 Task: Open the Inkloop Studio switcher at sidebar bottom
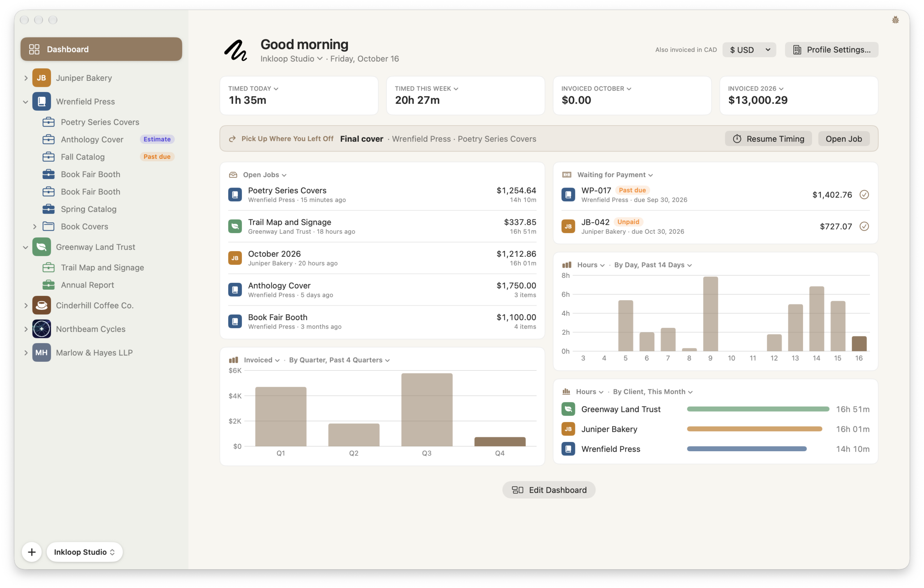coord(84,552)
